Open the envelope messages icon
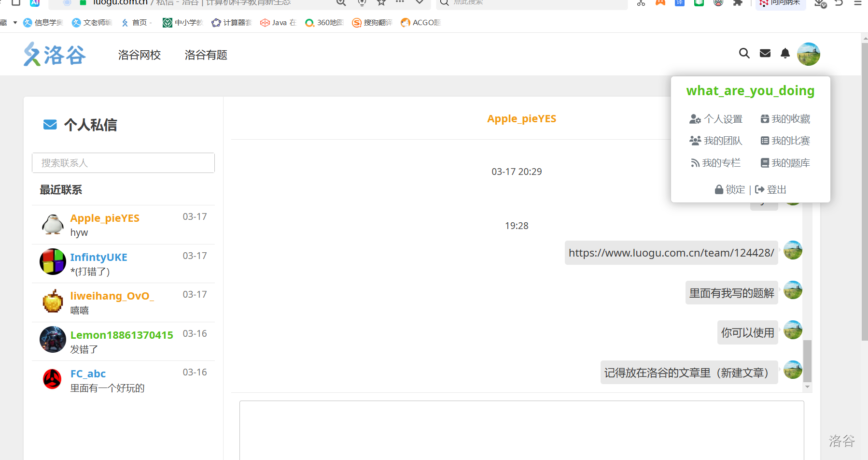Screen dimensions: 868x460 pyautogui.click(x=765, y=53)
